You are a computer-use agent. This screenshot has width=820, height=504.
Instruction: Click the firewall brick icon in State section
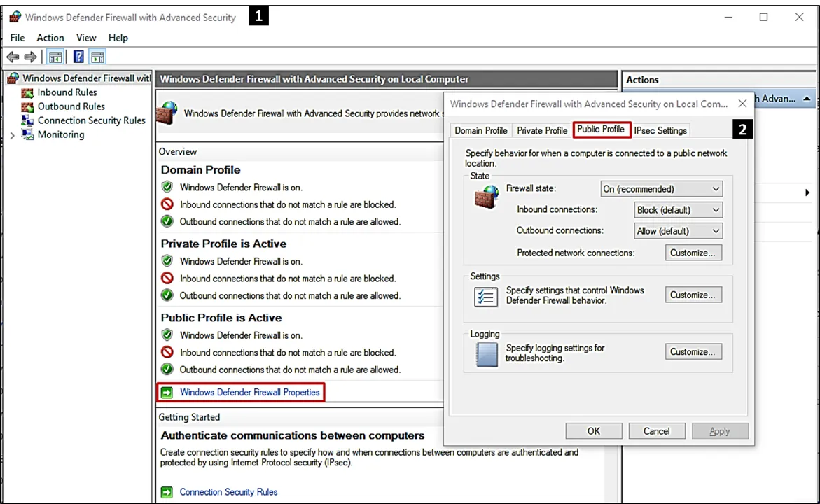click(x=487, y=197)
